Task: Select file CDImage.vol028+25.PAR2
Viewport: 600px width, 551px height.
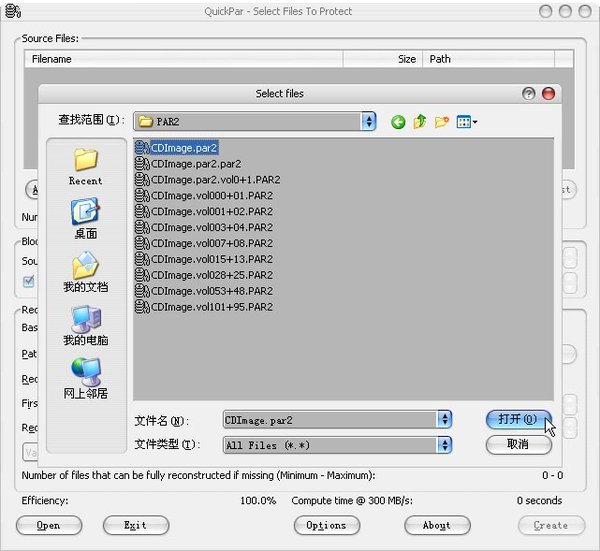Action: (x=204, y=275)
